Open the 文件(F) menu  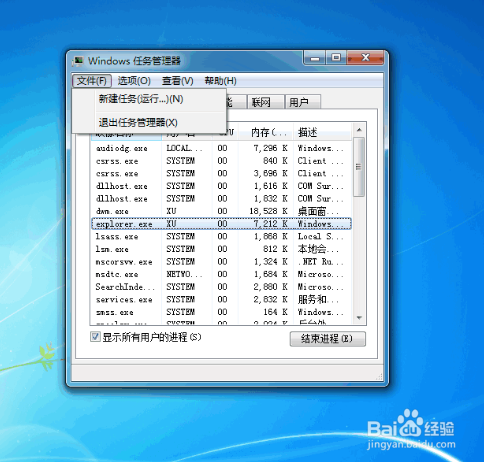(92, 81)
